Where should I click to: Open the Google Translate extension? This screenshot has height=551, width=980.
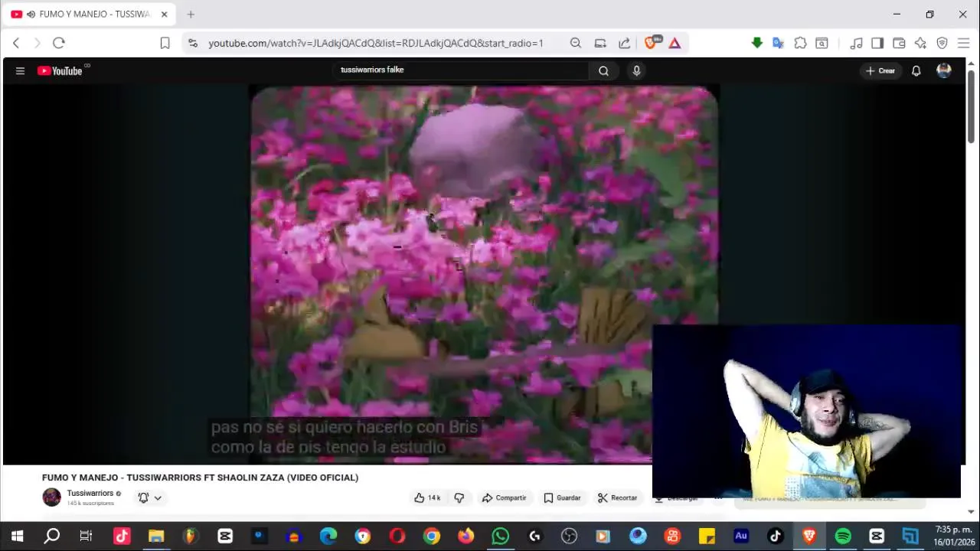pos(779,44)
